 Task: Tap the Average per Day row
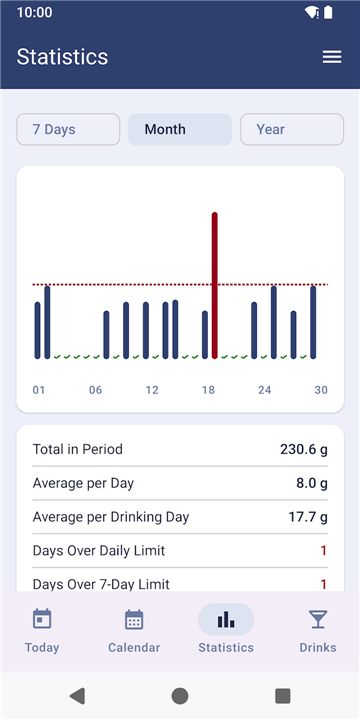pos(180,483)
